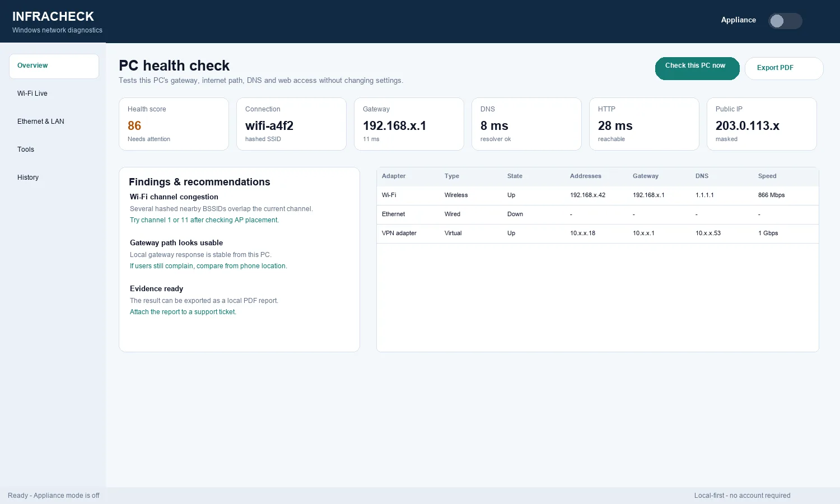Click the Down state of Ethernet

click(515, 214)
